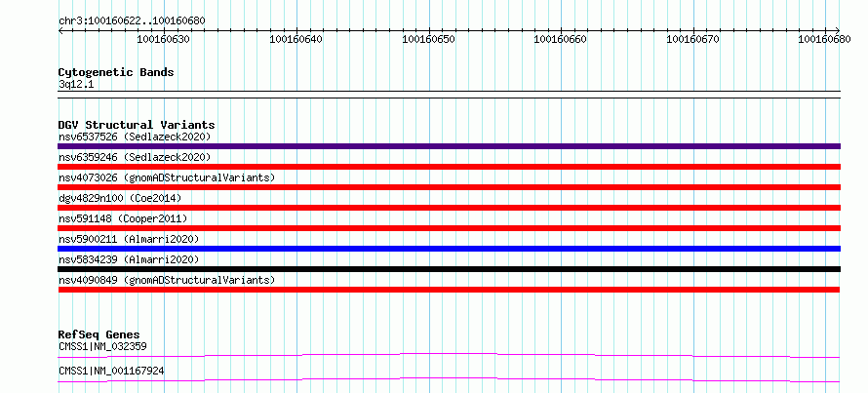
Task: Click the nsv4090849 (gnomADStructuralVariants) label
Action: (x=167, y=280)
